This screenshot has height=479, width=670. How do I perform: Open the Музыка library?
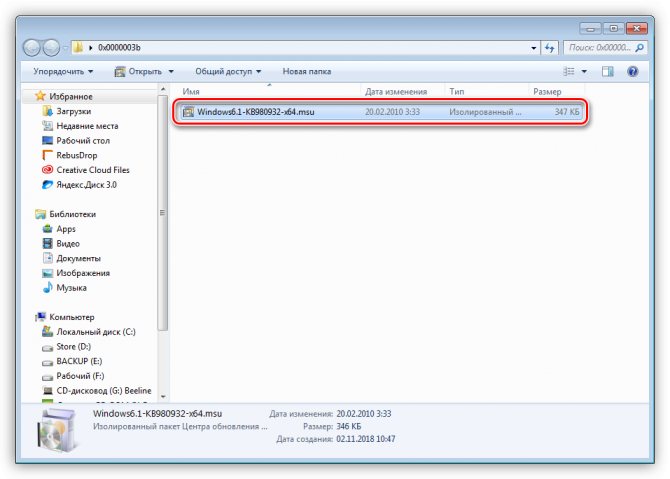71,288
